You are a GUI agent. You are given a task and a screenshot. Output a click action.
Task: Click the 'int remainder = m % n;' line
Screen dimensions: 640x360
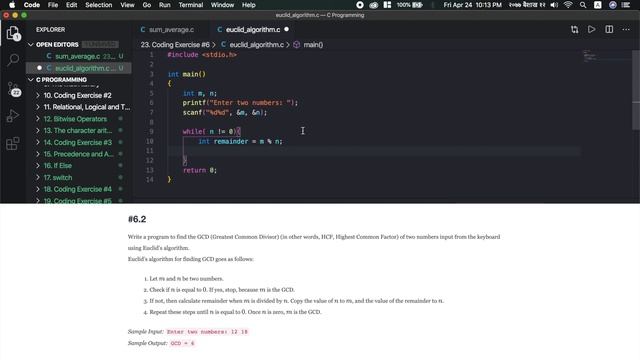click(240, 141)
